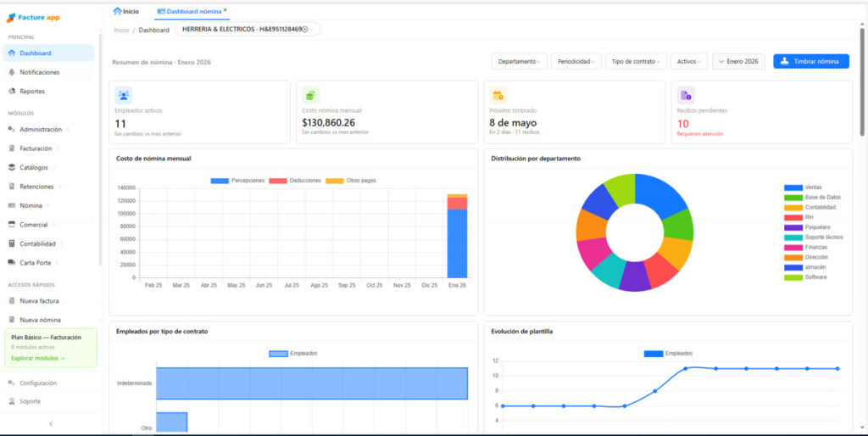Image resolution: width=868 pixels, height=436 pixels.
Task: Toggle the Soporte técnico legend swatch
Action: pos(793,238)
